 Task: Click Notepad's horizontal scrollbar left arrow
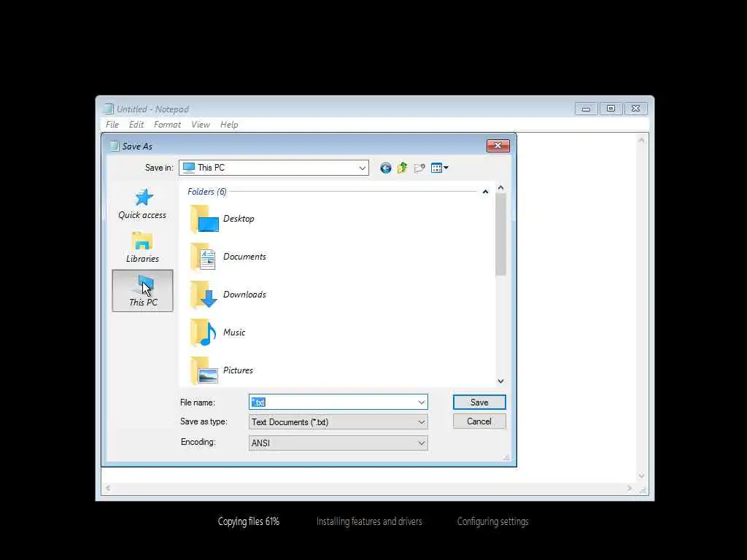pos(108,488)
